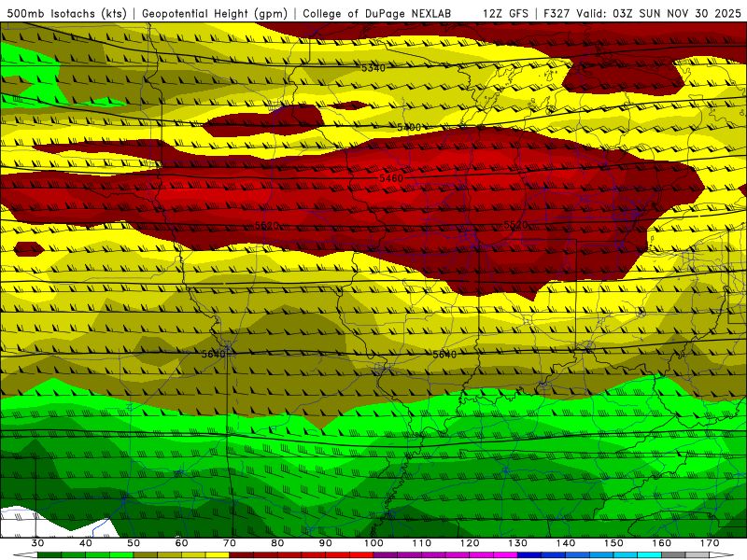747x560 pixels.
Task: Click the darkest green colorbar swatch starting at 30
Action: pyautogui.click(x=49, y=555)
